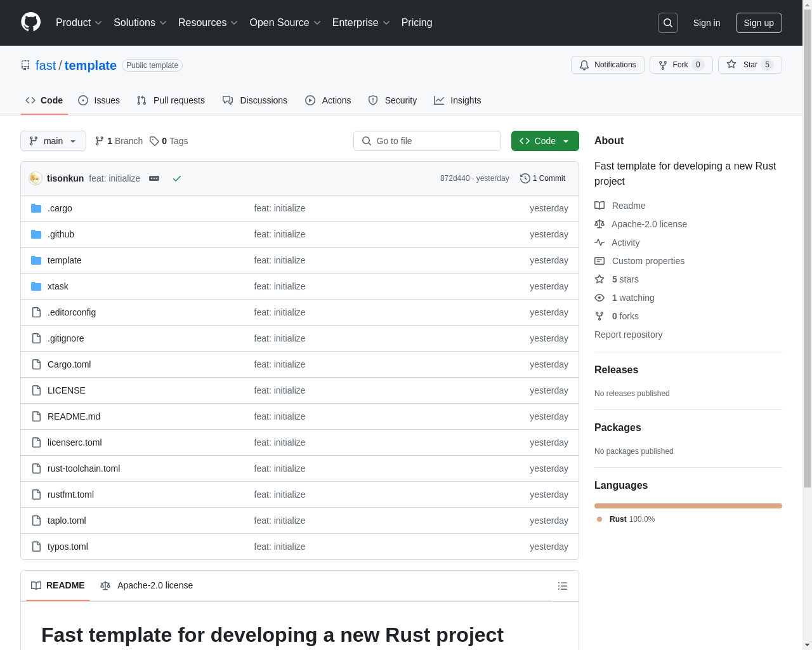
Task: Click the stars icon in About
Action: pyautogui.click(x=599, y=279)
